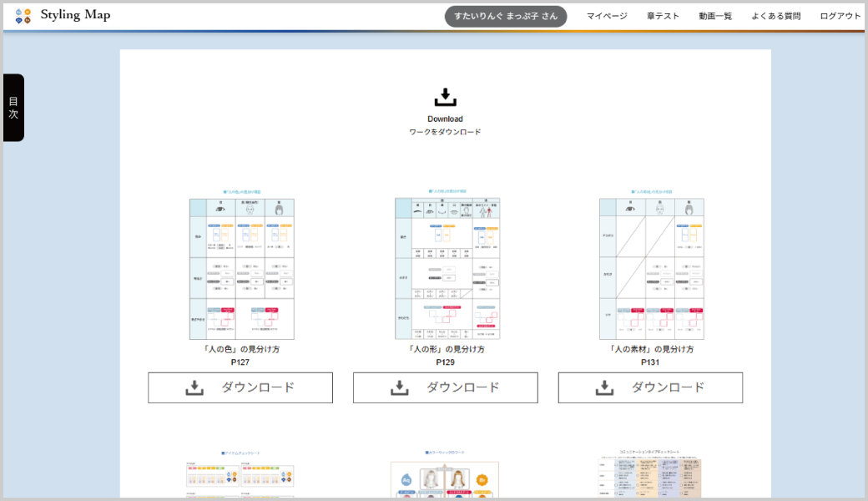Open the 「人の色」の見分け方 worksheet thumbnail
Screen dimensions: 868x501
click(x=241, y=267)
